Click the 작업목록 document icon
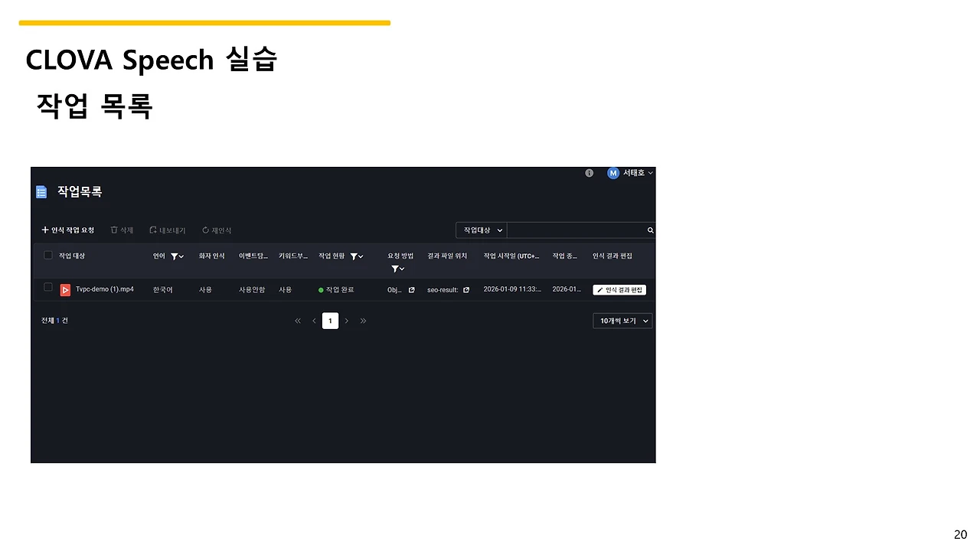 pos(41,191)
